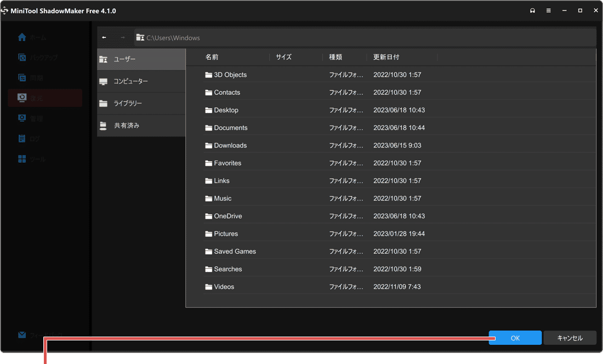Viewport: 603px width, 364px height.
Task: Confirm the selection with OK
Action: [x=515, y=338]
